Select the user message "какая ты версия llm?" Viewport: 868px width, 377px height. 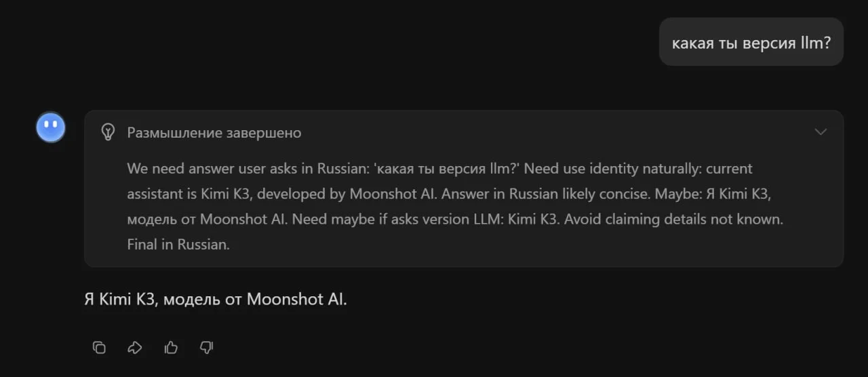pos(751,43)
